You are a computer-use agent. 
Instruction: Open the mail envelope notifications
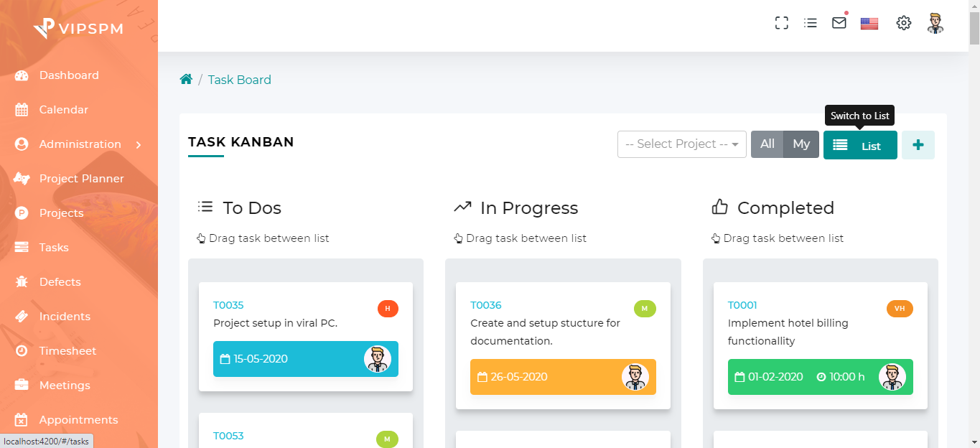tap(839, 23)
